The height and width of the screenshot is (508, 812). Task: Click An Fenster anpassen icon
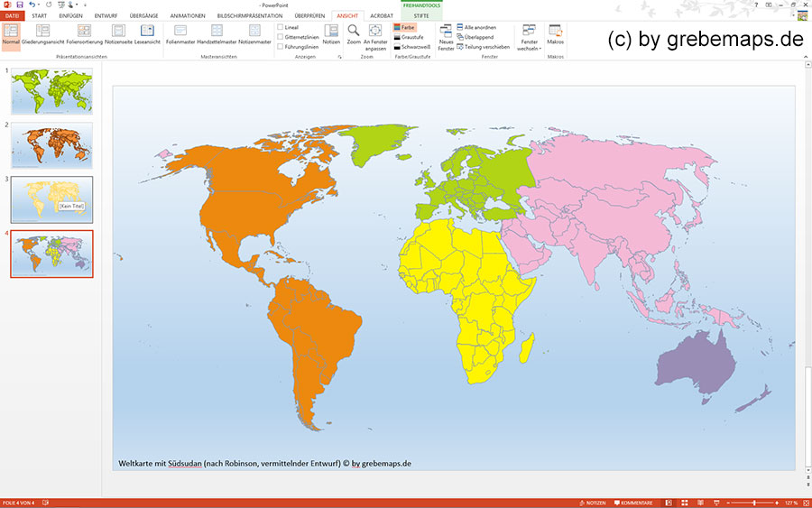[x=375, y=35]
